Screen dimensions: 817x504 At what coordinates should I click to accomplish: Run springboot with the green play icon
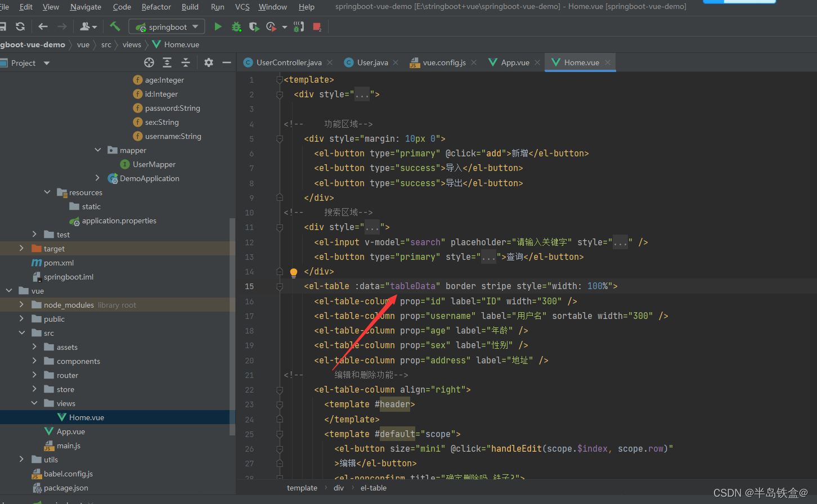pyautogui.click(x=218, y=26)
